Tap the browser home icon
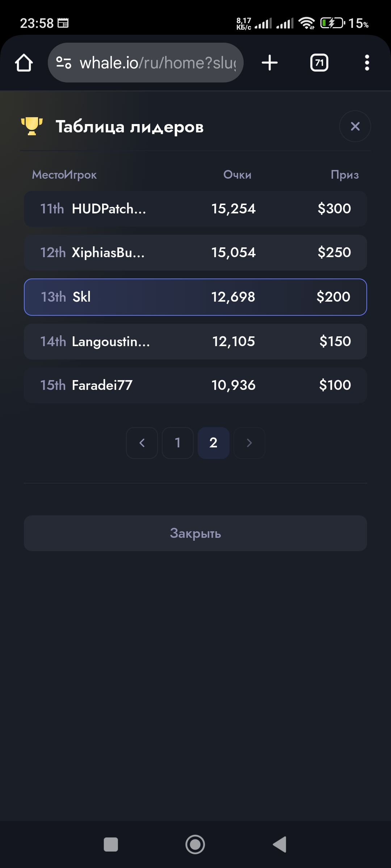This screenshot has height=868, width=391. tap(24, 63)
